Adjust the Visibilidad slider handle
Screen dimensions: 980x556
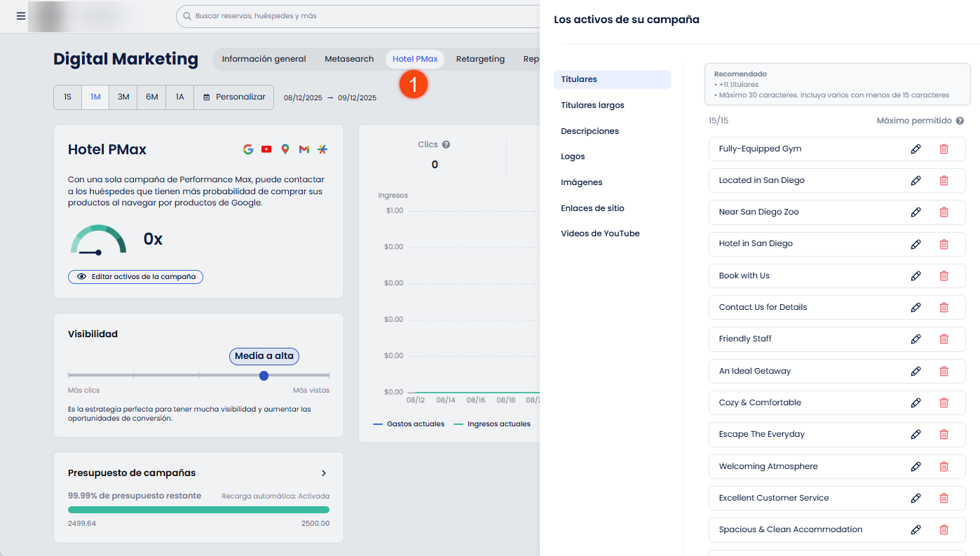pos(264,376)
